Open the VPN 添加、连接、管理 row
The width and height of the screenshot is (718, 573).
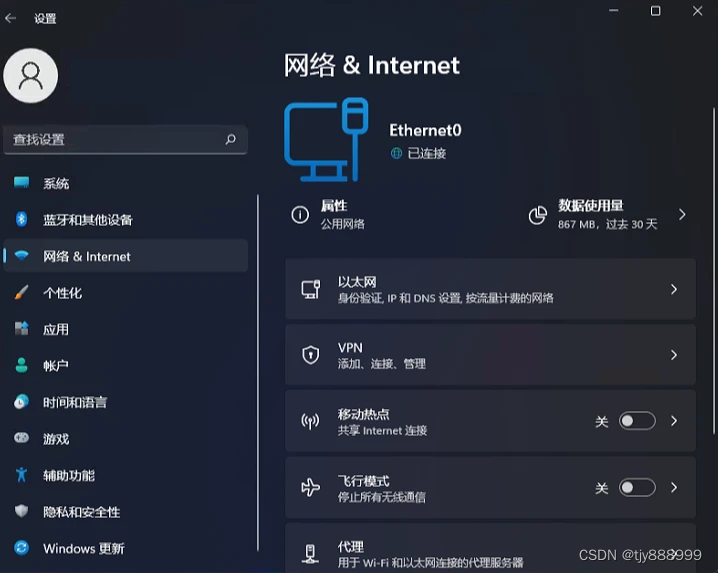coord(490,355)
